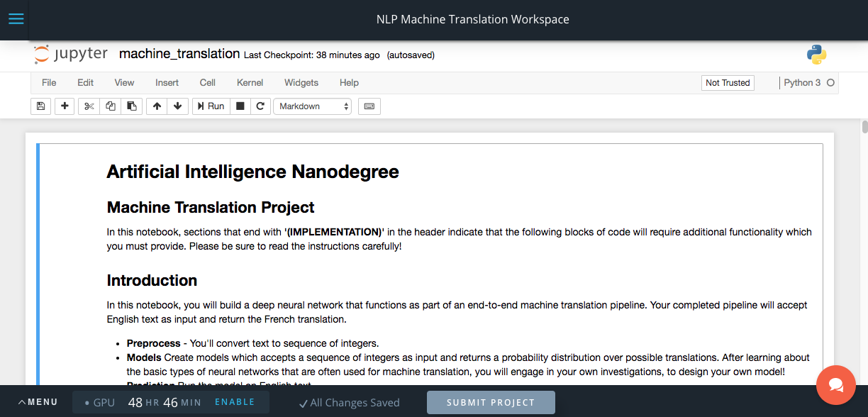The height and width of the screenshot is (417, 868).
Task: Move the selected cell up
Action: click(x=156, y=106)
